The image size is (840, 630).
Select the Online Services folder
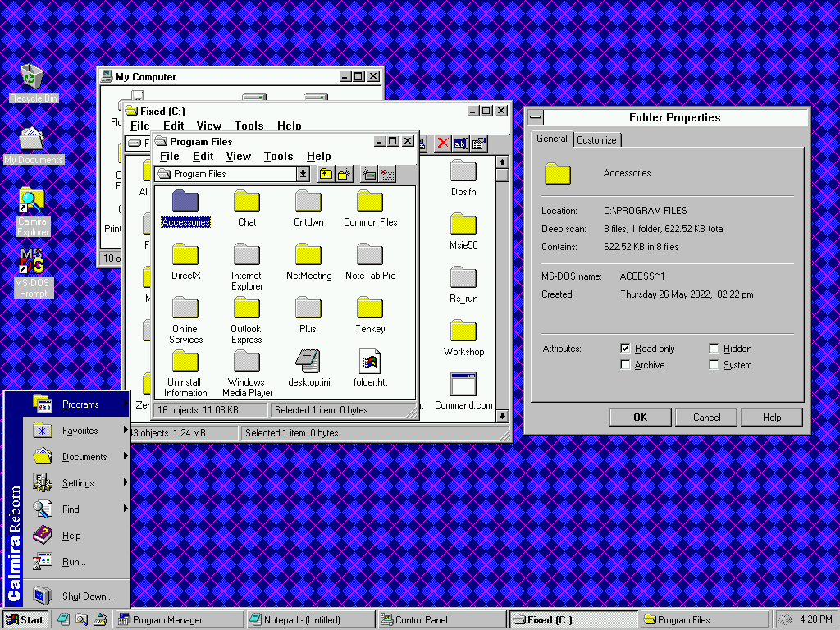(x=185, y=321)
